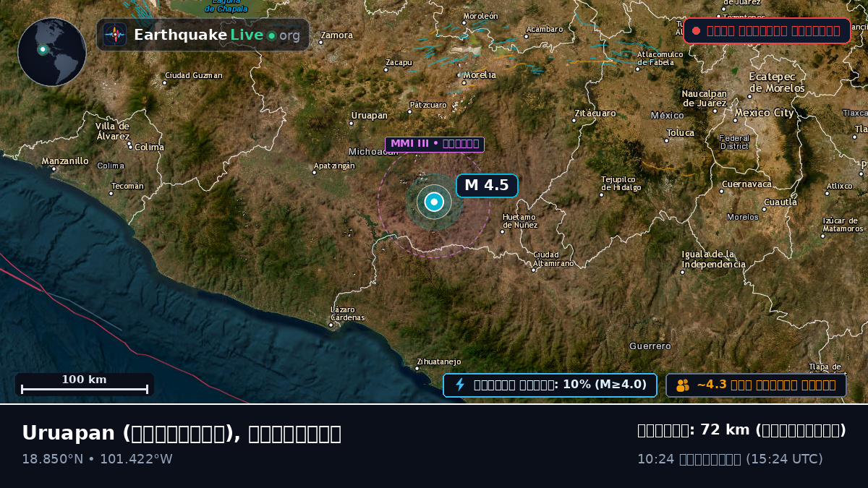Click the Huetamo de Núñez label

520,221
